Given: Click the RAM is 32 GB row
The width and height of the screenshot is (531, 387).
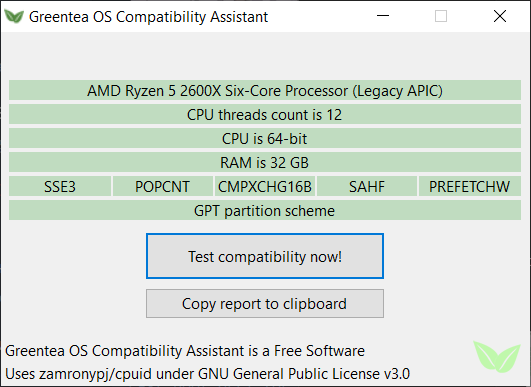Looking at the screenshot, I should click(265, 163).
